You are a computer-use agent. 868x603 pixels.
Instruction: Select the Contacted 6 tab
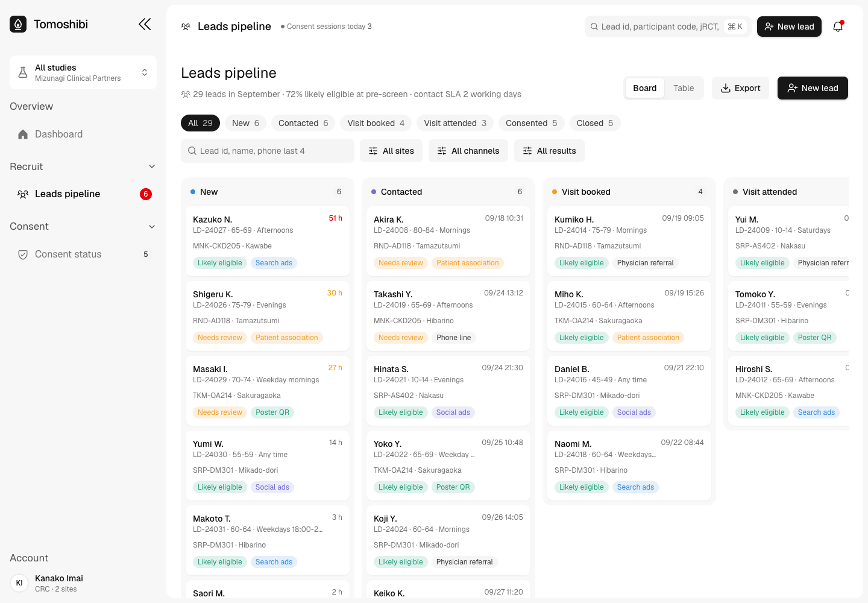pos(303,123)
